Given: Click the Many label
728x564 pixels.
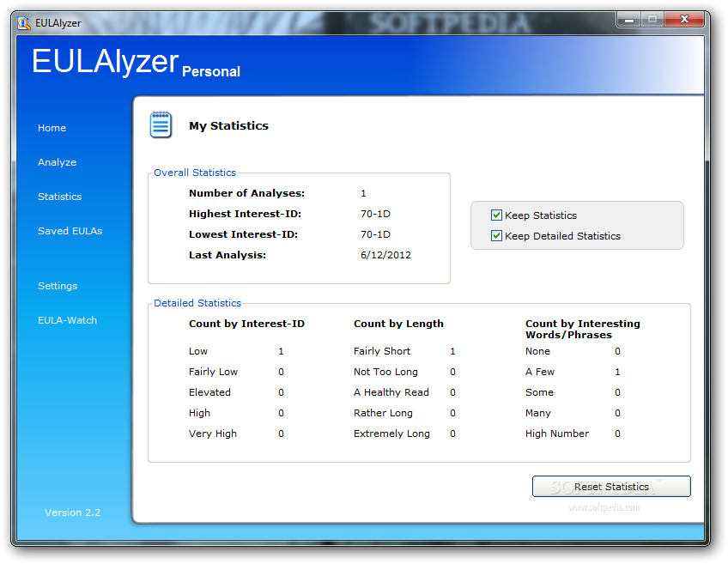Looking at the screenshot, I should [537, 413].
